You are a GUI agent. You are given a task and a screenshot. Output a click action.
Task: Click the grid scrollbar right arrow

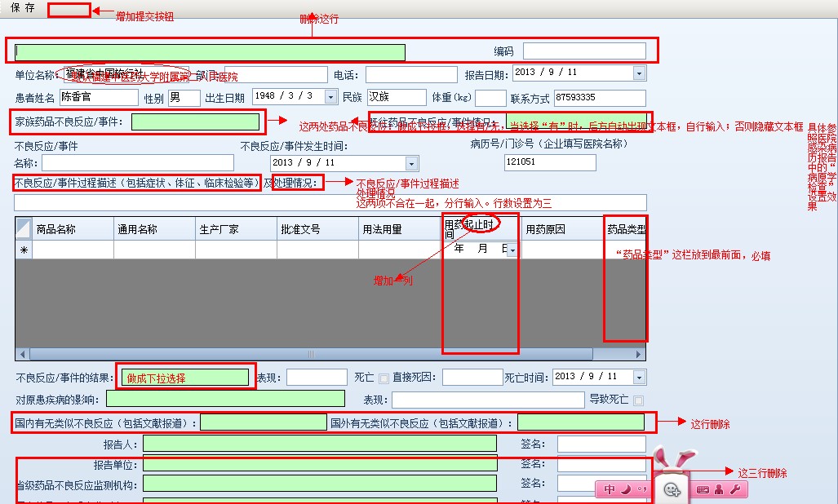(x=639, y=354)
